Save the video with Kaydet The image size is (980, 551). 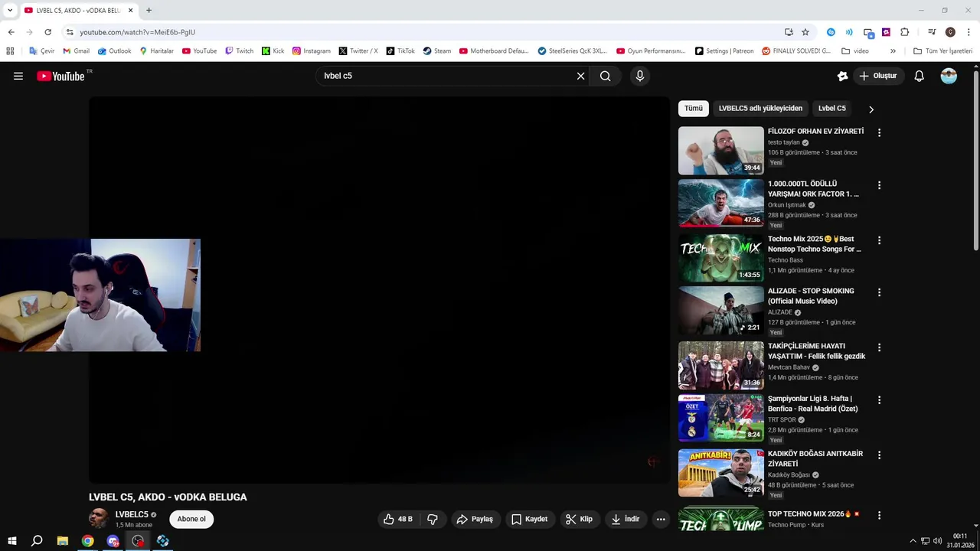point(529,519)
